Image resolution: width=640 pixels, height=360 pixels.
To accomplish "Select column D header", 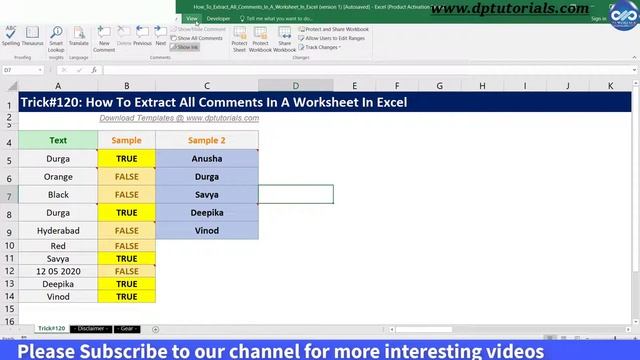I will click(x=296, y=86).
